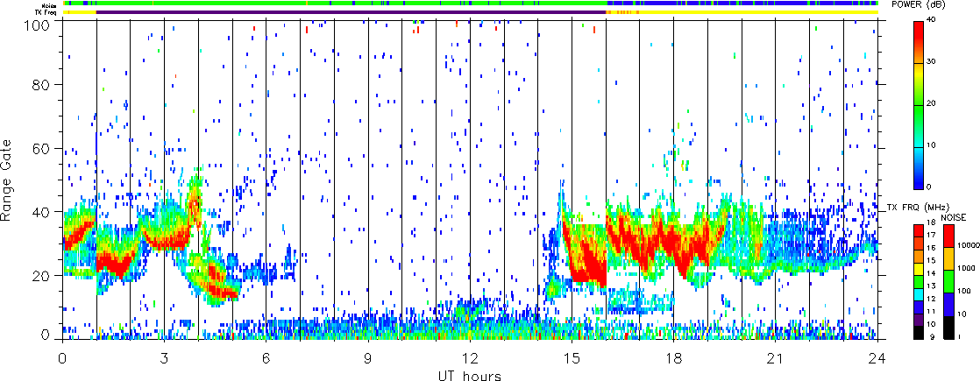The image size is (980, 381).
Task: Select the 18 label in TX FRQ legend
Action: (931, 222)
